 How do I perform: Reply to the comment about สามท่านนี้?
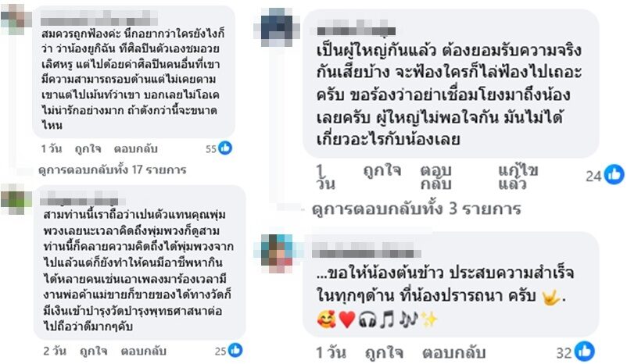(x=144, y=351)
